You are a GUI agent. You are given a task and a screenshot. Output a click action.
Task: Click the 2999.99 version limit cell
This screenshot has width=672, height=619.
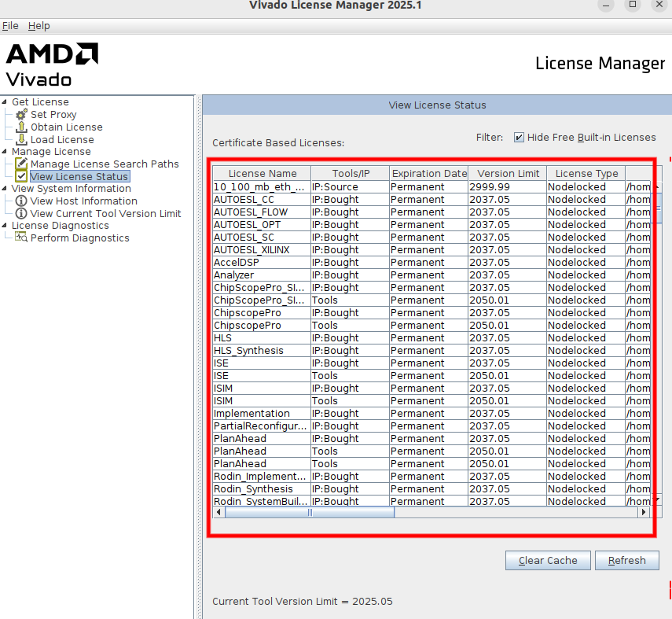coord(508,186)
